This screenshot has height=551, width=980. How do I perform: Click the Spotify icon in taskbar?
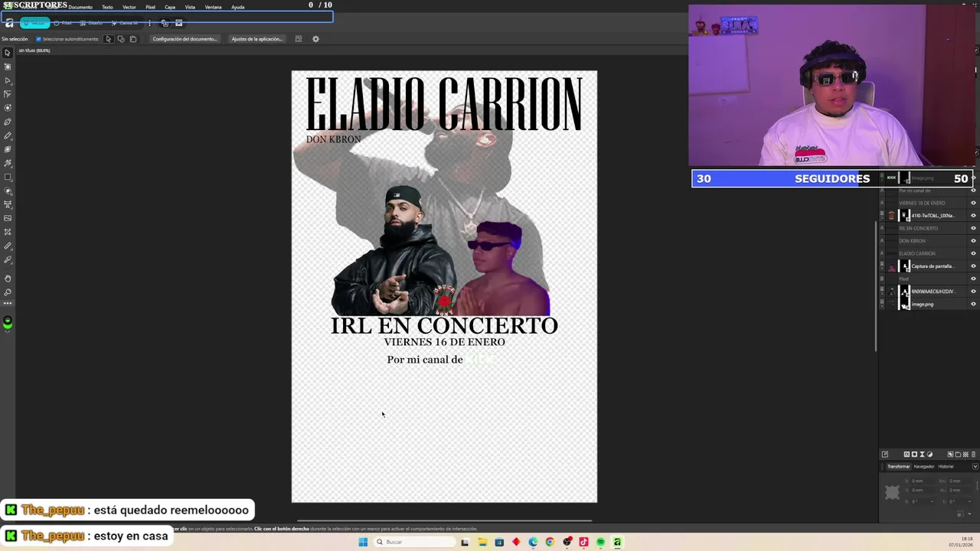[x=600, y=542]
